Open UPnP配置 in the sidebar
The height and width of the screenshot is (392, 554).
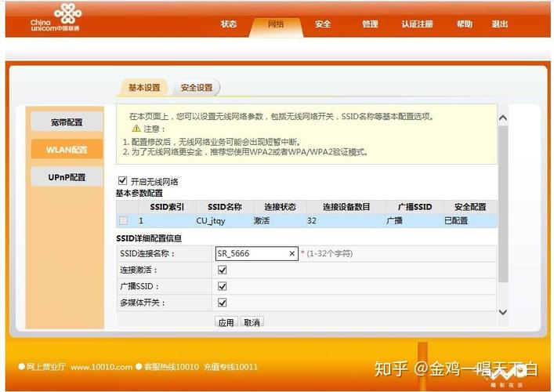point(67,177)
